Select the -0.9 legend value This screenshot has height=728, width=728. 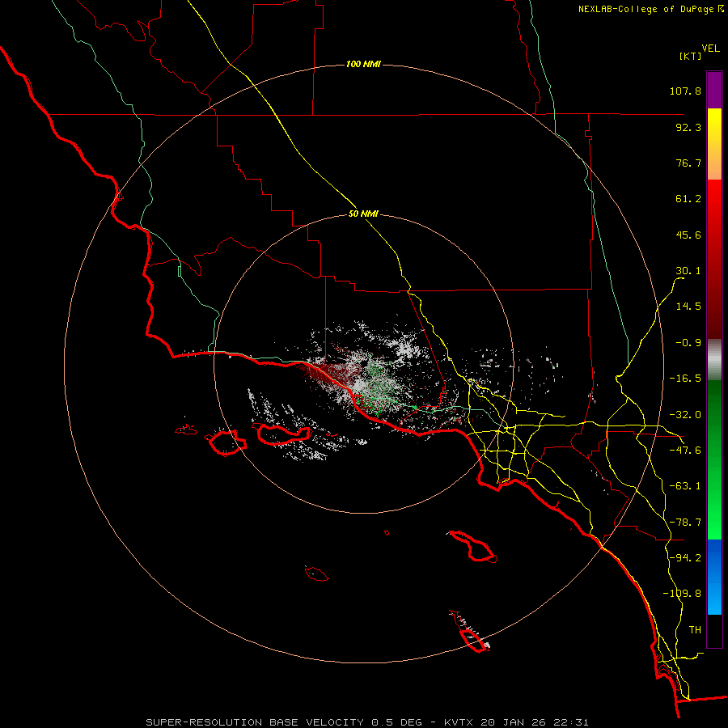coord(688,343)
